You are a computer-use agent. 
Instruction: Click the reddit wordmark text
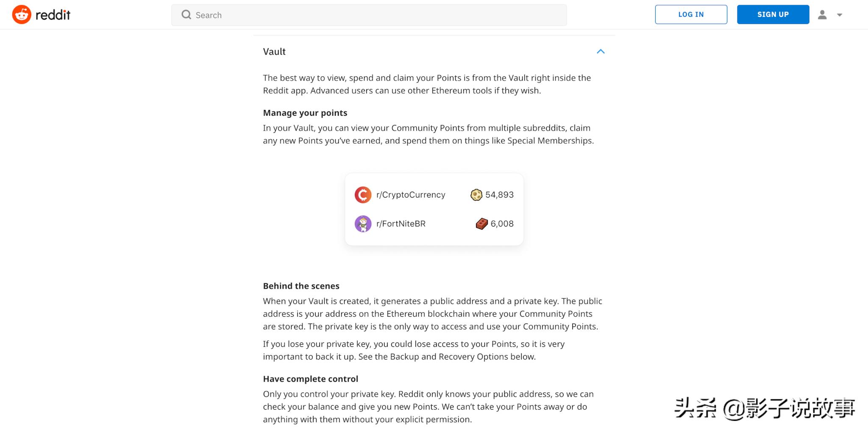53,15
